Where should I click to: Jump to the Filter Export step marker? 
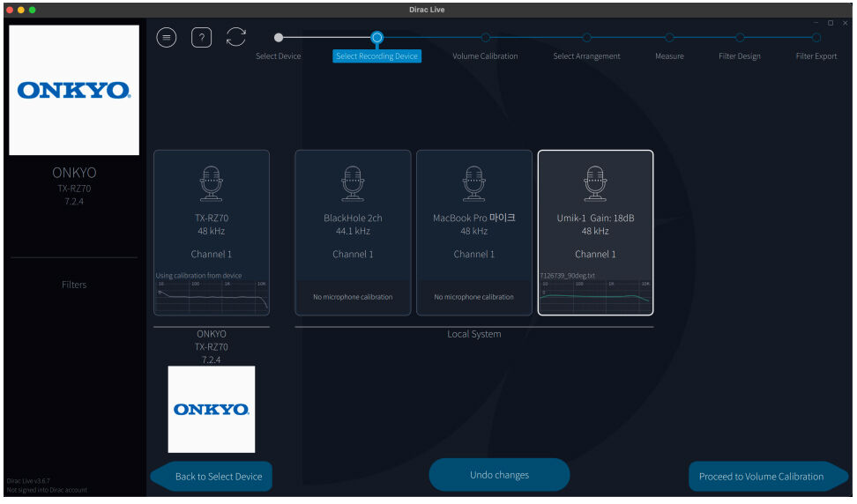(x=816, y=38)
